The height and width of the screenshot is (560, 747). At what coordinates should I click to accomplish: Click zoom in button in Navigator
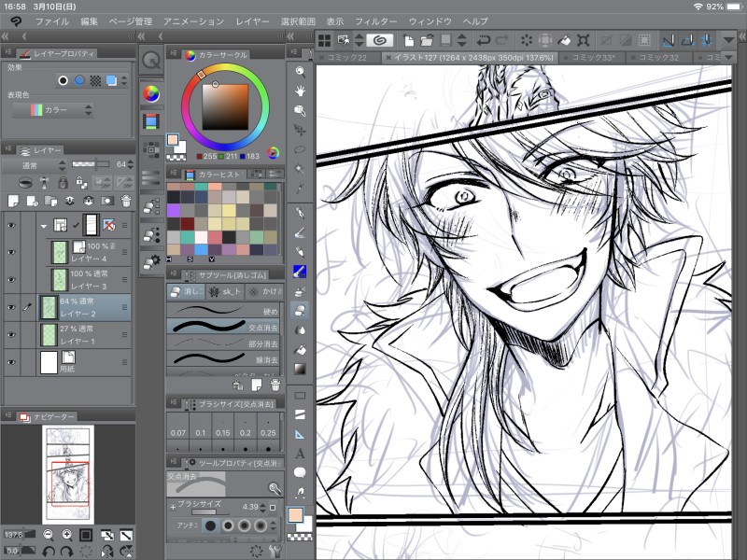click(x=67, y=535)
